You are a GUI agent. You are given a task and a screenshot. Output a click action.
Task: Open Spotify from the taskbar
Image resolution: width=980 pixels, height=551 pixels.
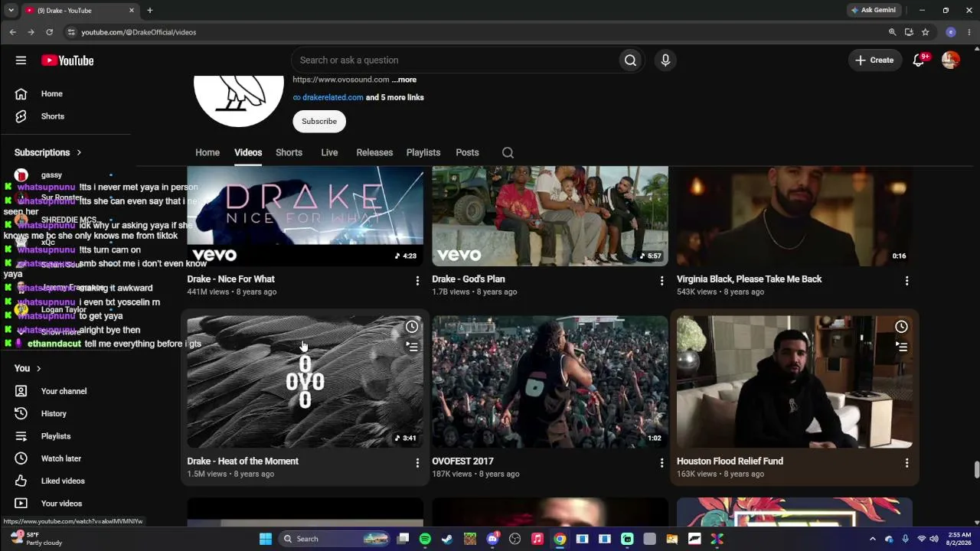coord(425,539)
